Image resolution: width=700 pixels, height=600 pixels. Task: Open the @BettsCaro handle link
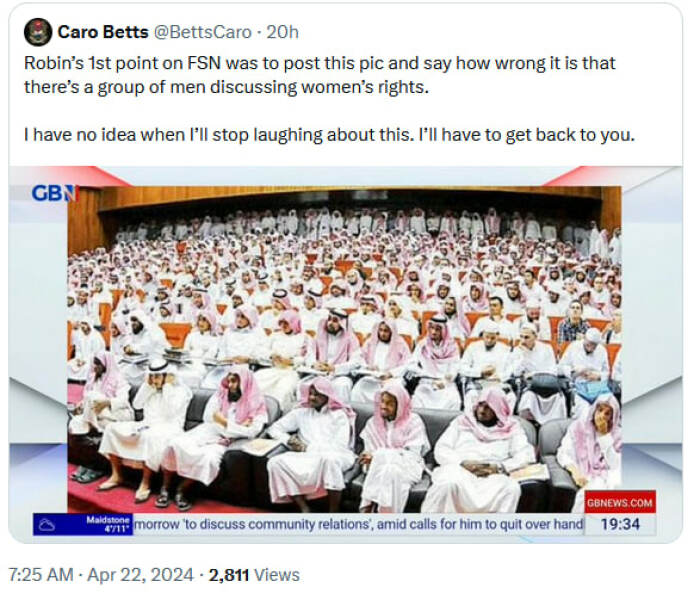(x=203, y=32)
